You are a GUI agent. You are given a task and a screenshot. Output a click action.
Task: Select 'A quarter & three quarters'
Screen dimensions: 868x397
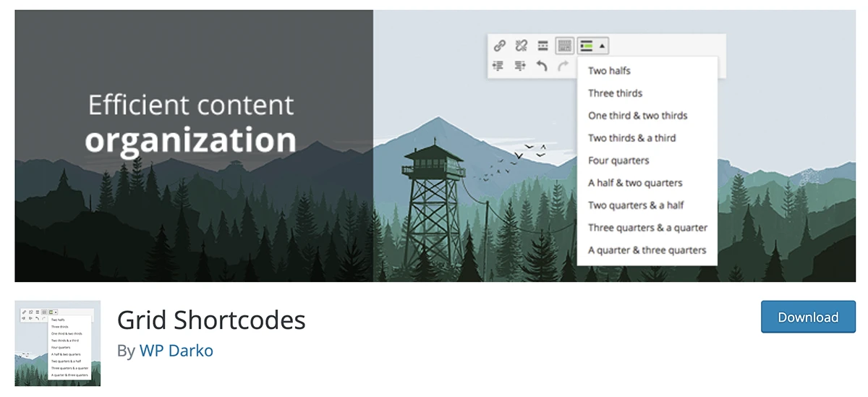(x=647, y=250)
